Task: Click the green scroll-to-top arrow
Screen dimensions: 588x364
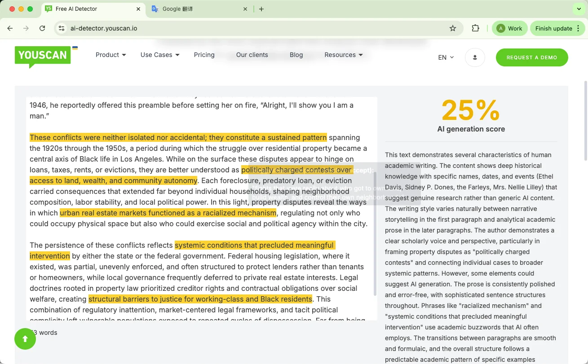Action: click(x=25, y=339)
